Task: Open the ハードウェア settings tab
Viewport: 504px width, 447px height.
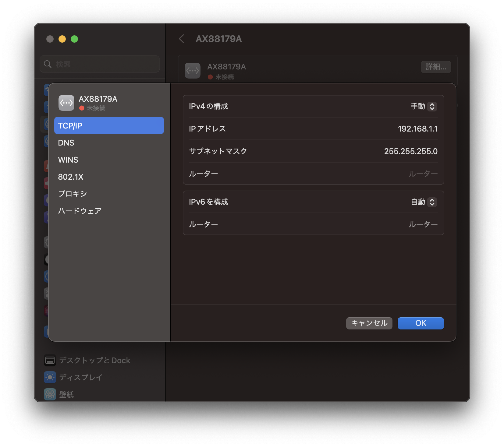Action: [x=80, y=211]
